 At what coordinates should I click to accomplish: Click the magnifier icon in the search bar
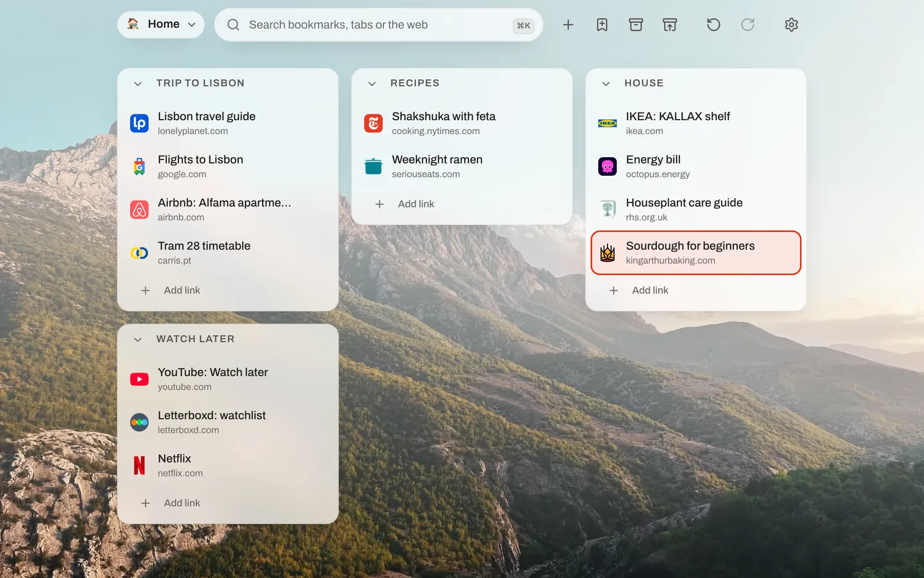(x=233, y=25)
